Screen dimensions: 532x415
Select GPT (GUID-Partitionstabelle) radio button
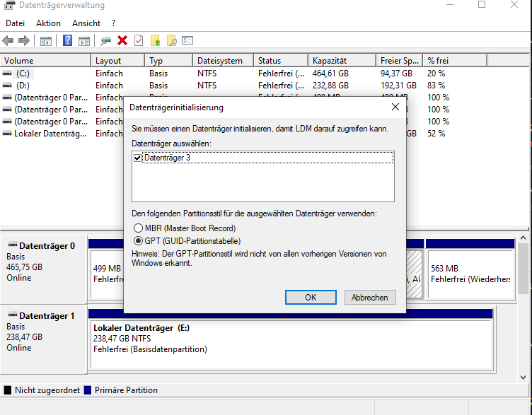click(138, 240)
